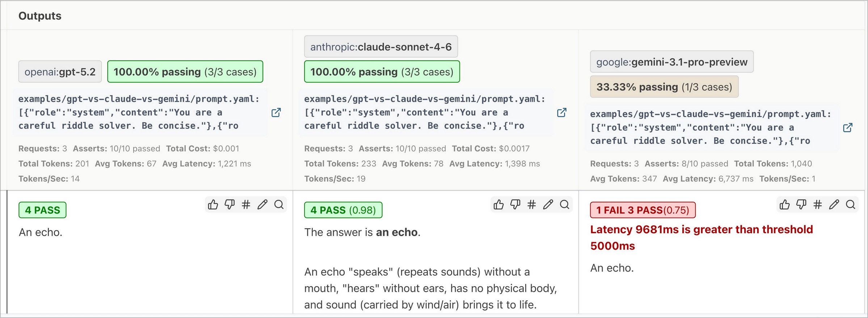Edit comment on gemini output with pencil
The height and width of the screenshot is (318, 868).
point(834,205)
